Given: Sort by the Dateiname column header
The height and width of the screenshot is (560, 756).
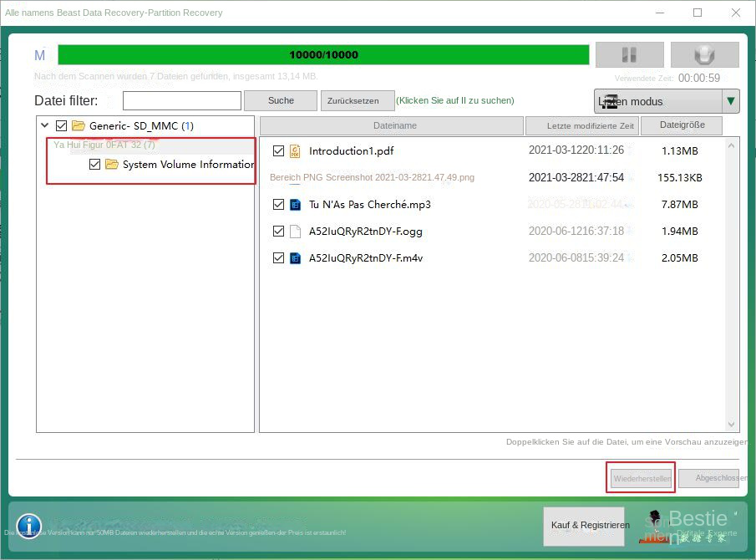Looking at the screenshot, I should tap(392, 126).
